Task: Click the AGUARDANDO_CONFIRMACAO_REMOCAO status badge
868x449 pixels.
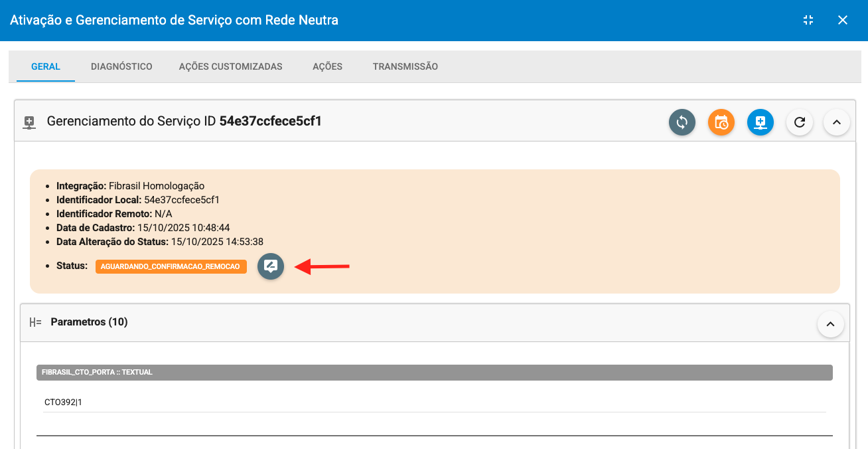Action: click(x=171, y=266)
